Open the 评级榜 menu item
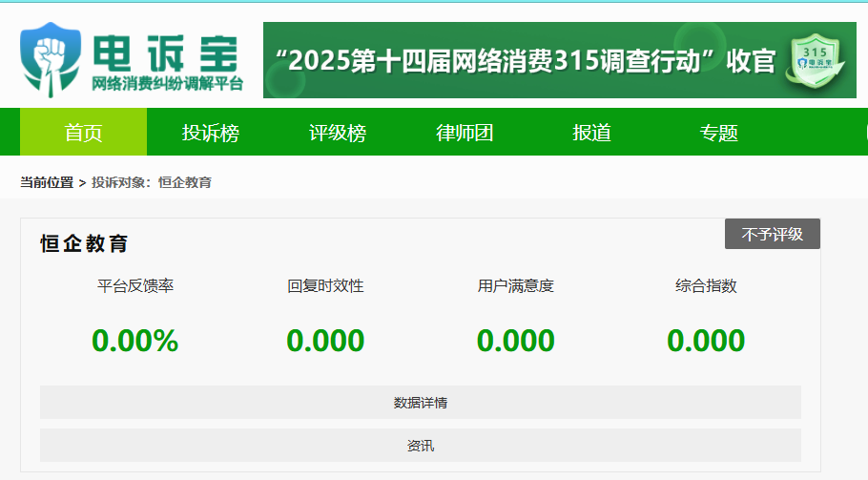Image resolution: width=868 pixels, height=480 pixels. [x=338, y=133]
